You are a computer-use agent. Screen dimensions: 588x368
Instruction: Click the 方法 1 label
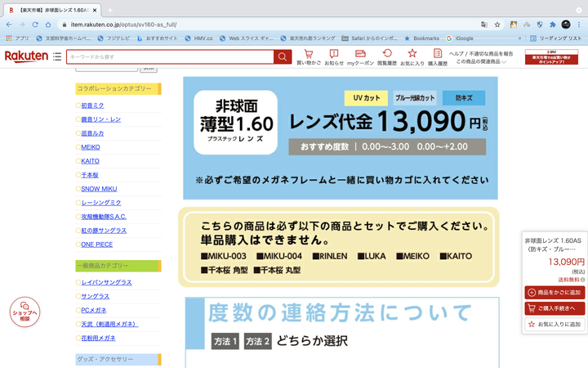(x=225, y=341)
